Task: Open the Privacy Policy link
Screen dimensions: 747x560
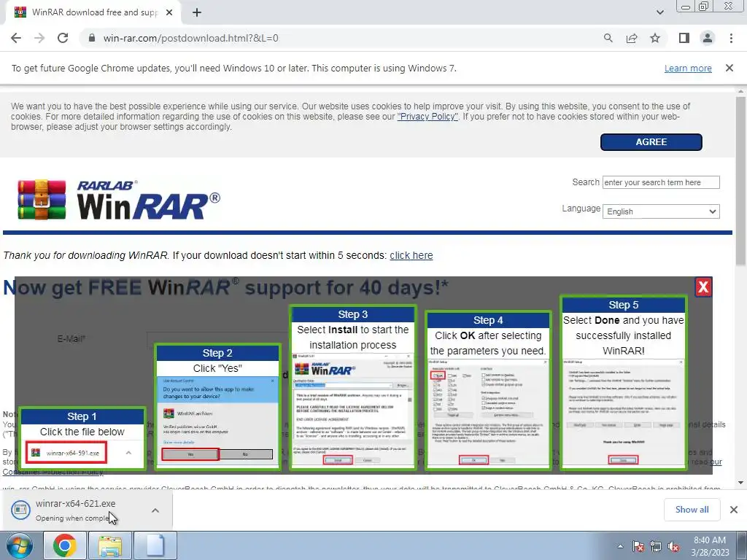Action: click(427, 117)
